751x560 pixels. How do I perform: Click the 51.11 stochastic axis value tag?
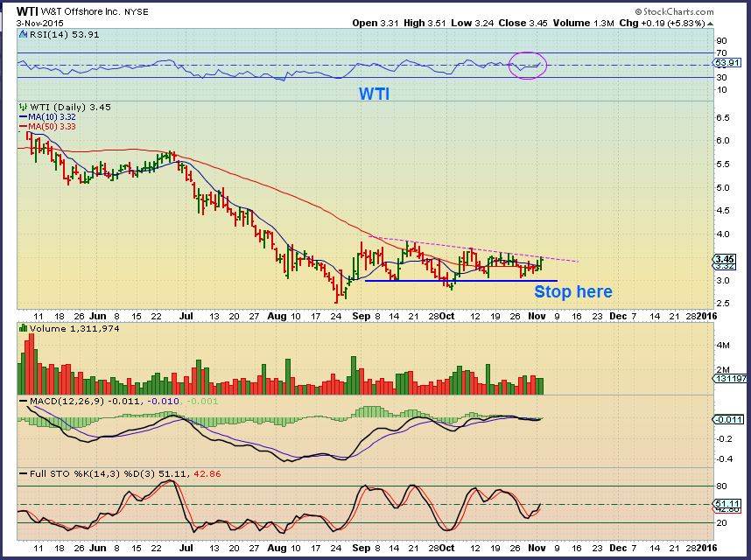point(727,503)
